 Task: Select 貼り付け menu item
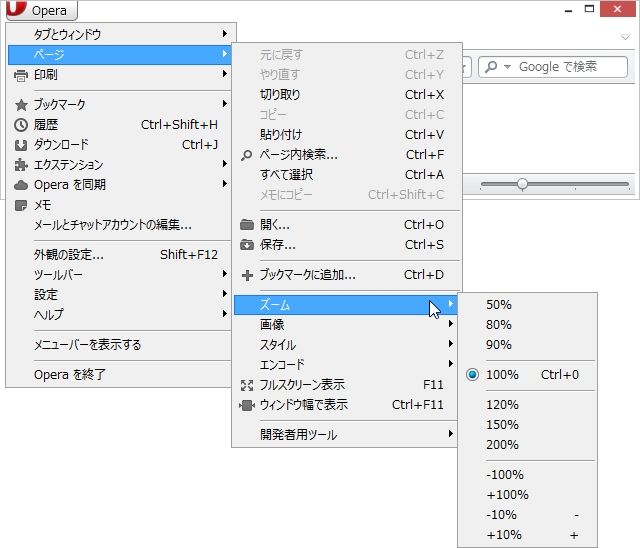346,135
